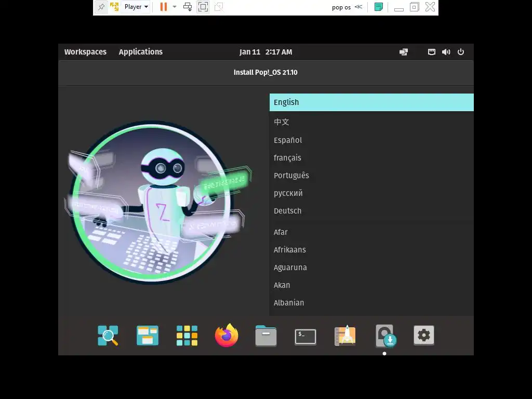Select Deutsch language
Viewport: 532px width, 399px height.
pos(371,211)
